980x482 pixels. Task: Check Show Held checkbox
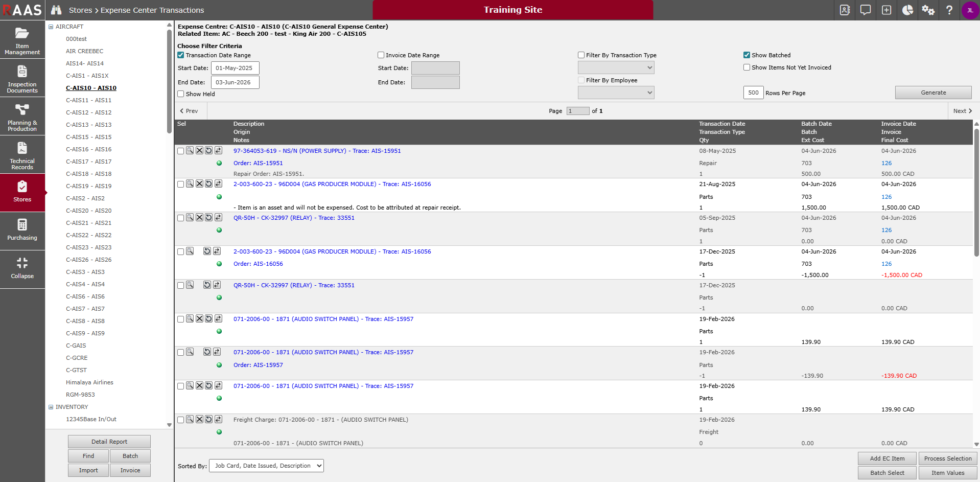180,94
